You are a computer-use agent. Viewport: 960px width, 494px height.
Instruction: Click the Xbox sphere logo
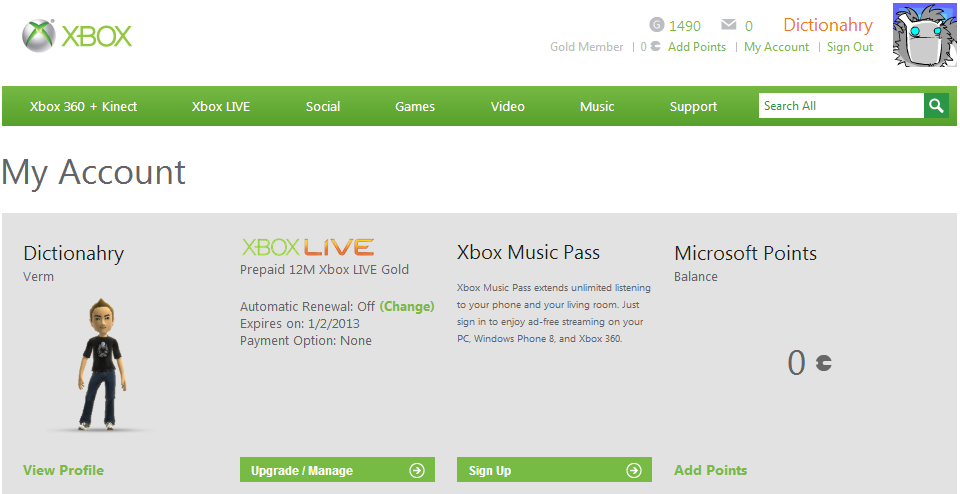coord(39,36)
